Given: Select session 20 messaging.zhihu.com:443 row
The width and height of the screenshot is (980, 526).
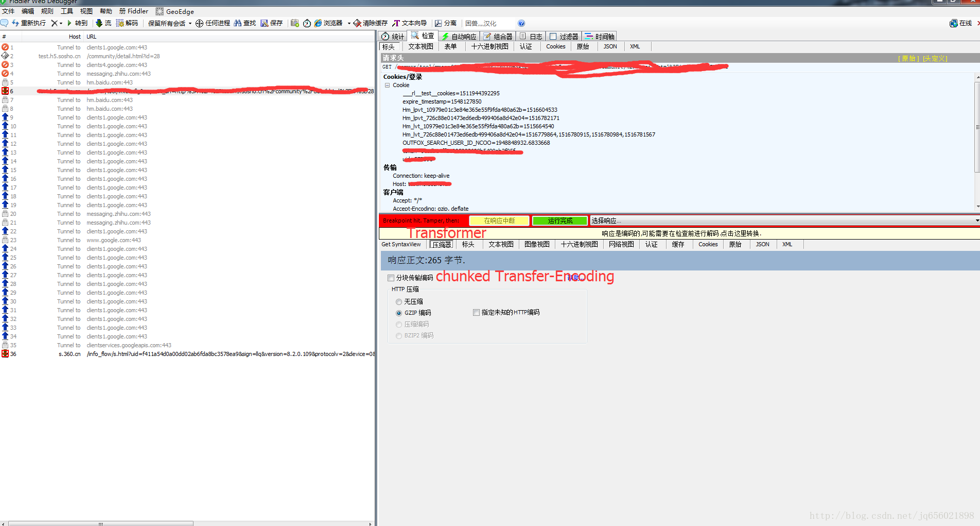Looking at the screenshot, I should pyautogui.click(x=187, y=214).
